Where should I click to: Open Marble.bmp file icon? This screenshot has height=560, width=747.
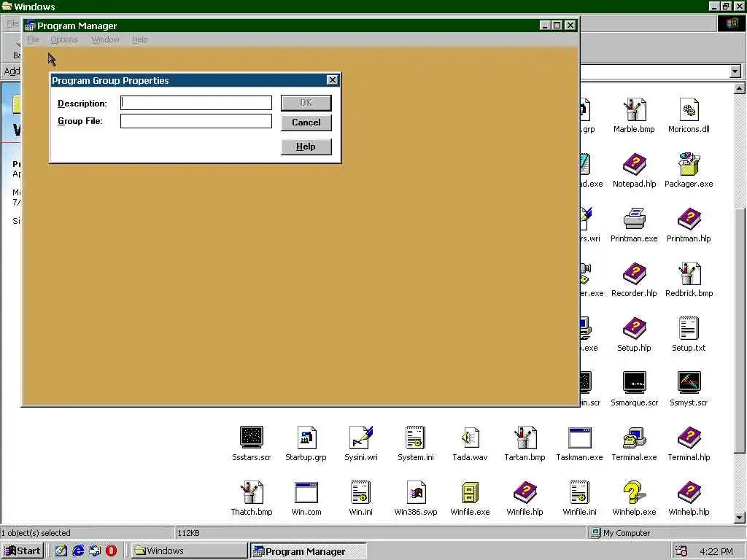[634, 109]
